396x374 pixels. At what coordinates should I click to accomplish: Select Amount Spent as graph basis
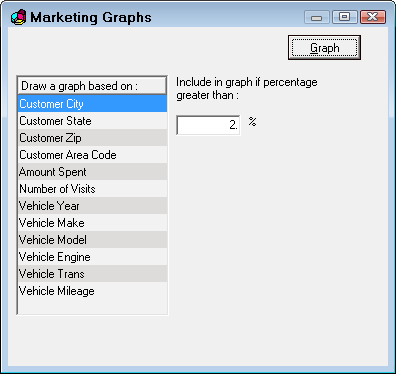[92, 172]
